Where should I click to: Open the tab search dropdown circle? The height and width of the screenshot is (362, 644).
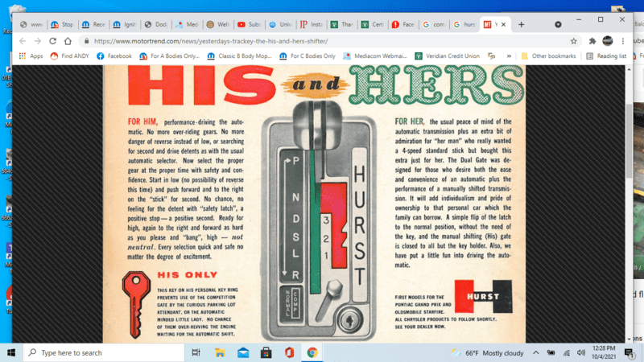[558, 25]
